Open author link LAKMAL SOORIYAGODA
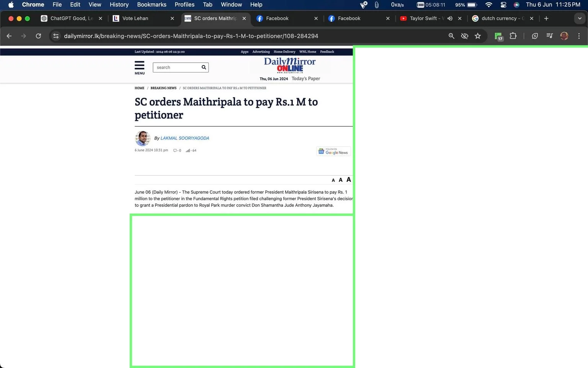This screenshot has height=368, width=588. (x=185, y=138)
